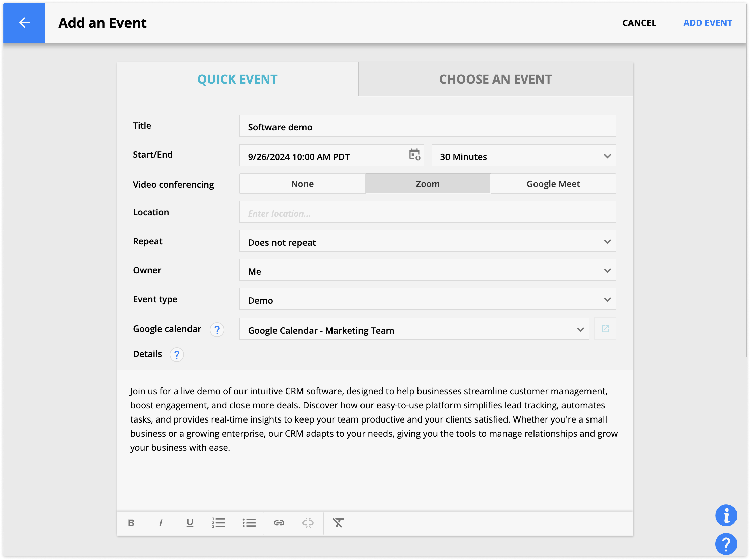
Task: Remove link with the unlink icon
Action: point(308,523)
